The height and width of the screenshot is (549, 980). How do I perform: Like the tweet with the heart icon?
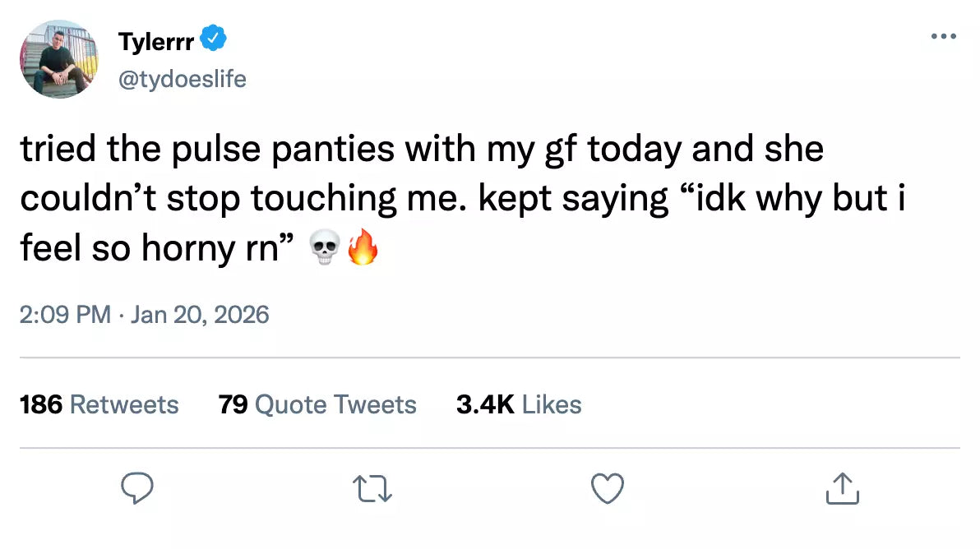tap(608, 489)
